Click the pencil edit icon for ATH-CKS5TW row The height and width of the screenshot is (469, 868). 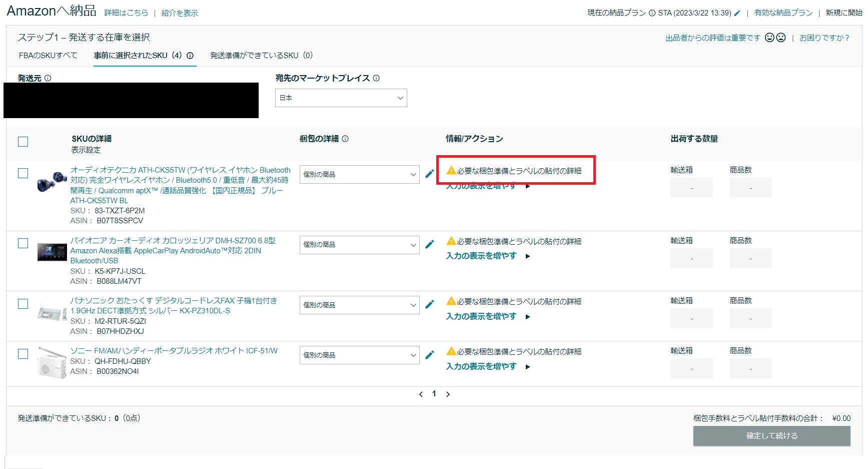tap(429, 174)
